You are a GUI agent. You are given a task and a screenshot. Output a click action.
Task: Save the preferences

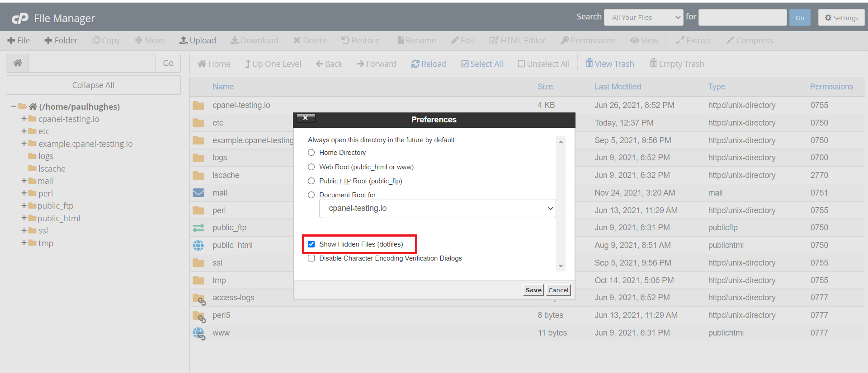pos(533,290)
